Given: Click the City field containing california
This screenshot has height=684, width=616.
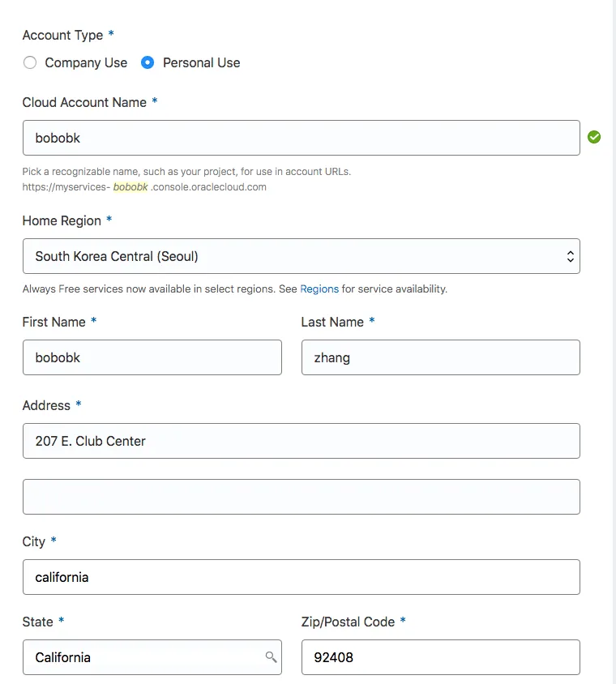Looking at the screenshot, I should 301,577.
